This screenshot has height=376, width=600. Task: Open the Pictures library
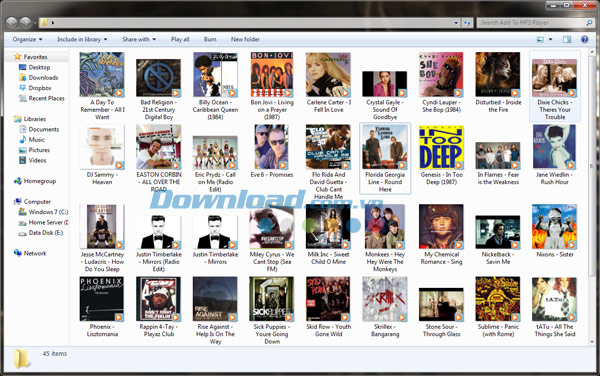[x=34, y=150]
